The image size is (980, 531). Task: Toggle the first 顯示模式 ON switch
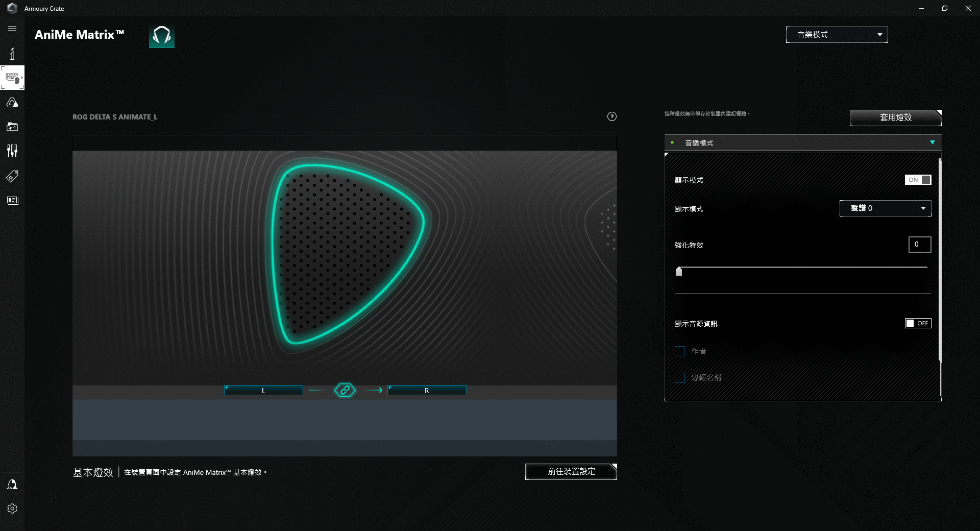[918, 180]
